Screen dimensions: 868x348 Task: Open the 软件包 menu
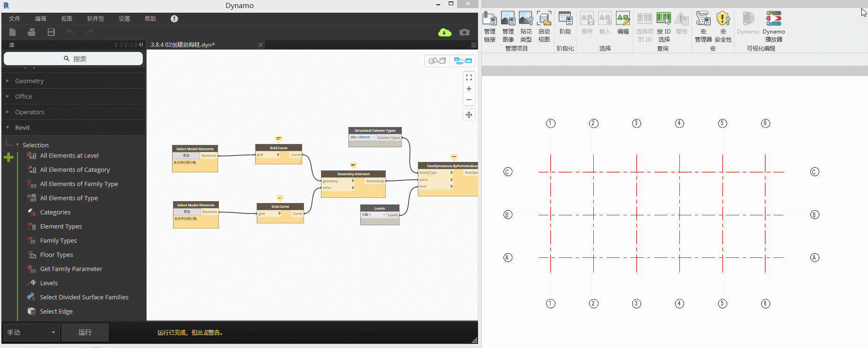[x=95, y=19]
